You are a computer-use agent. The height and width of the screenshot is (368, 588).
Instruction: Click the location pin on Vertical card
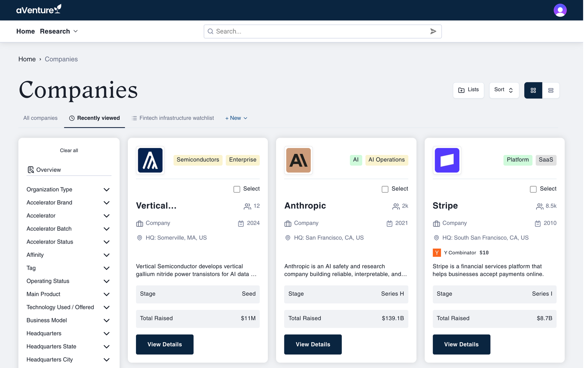140,238
